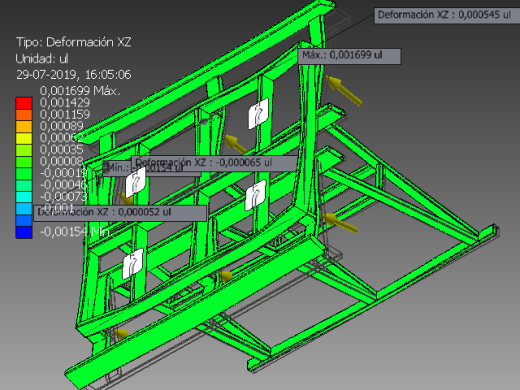Select the yellow legend color band
Image resolution: width=520 pixels, height=390 pixels.
click(x=24, y=138)
